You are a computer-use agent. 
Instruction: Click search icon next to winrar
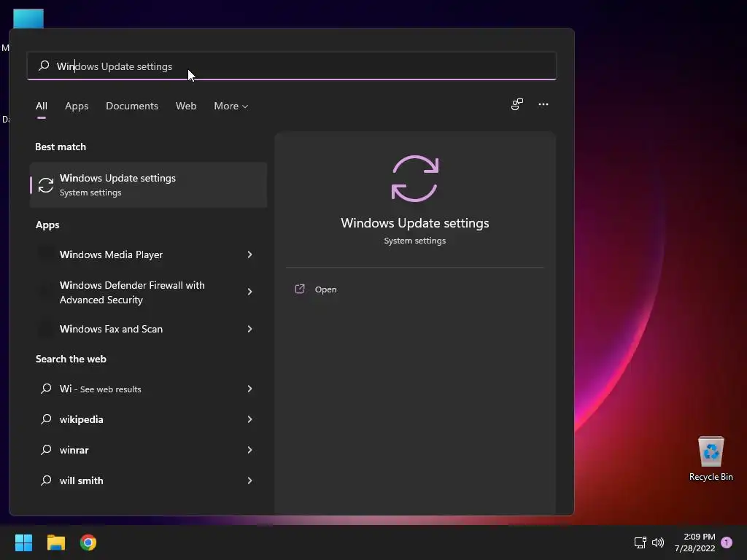point(46,449)
